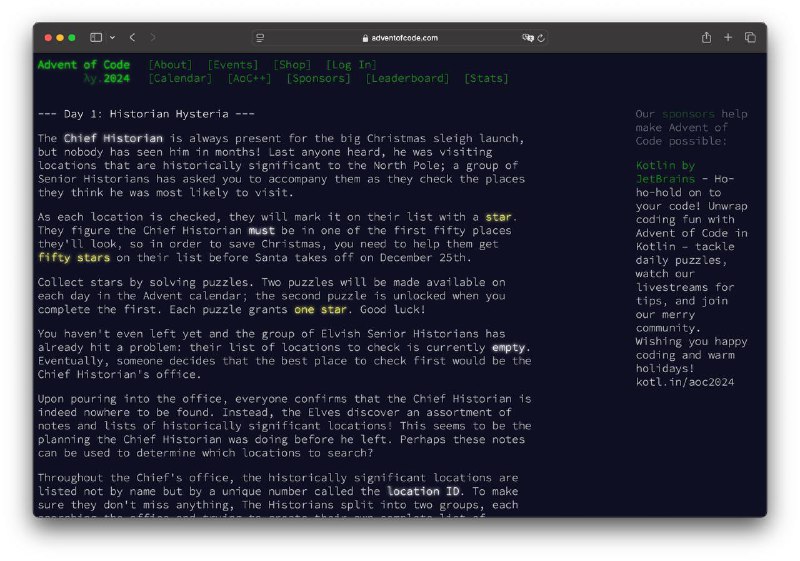Minimize window with the yellow button
The width and height of the screenshot is (800, 561).
click(x=60, y=38)
